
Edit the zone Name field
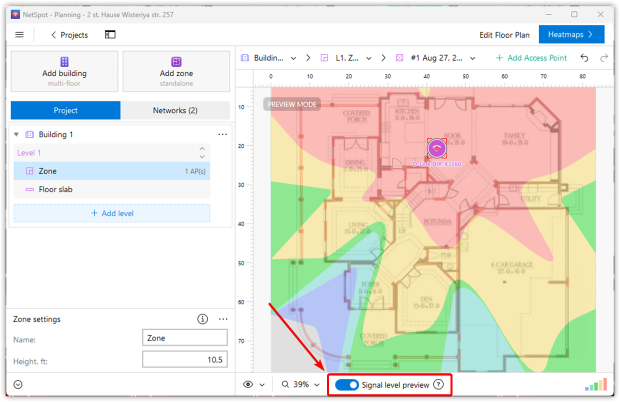coord(185,338)
